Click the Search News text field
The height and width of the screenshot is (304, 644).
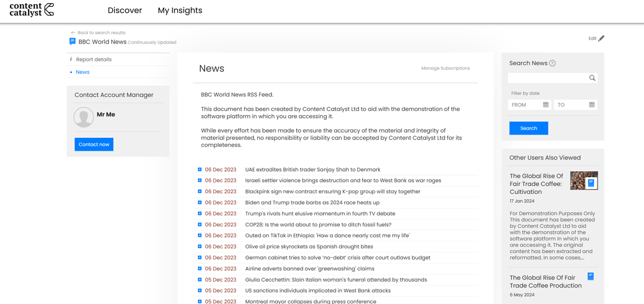coord(548,78)
